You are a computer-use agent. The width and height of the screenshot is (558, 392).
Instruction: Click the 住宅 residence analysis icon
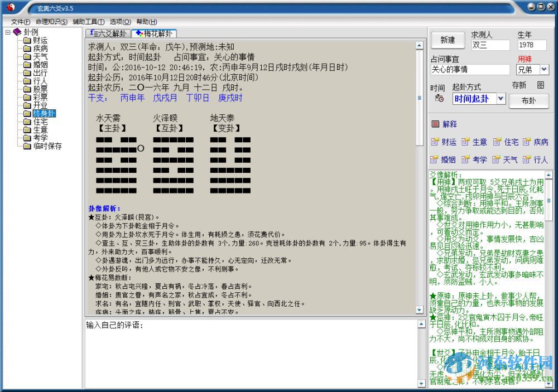pyautogui.click(x=507, y=142)
